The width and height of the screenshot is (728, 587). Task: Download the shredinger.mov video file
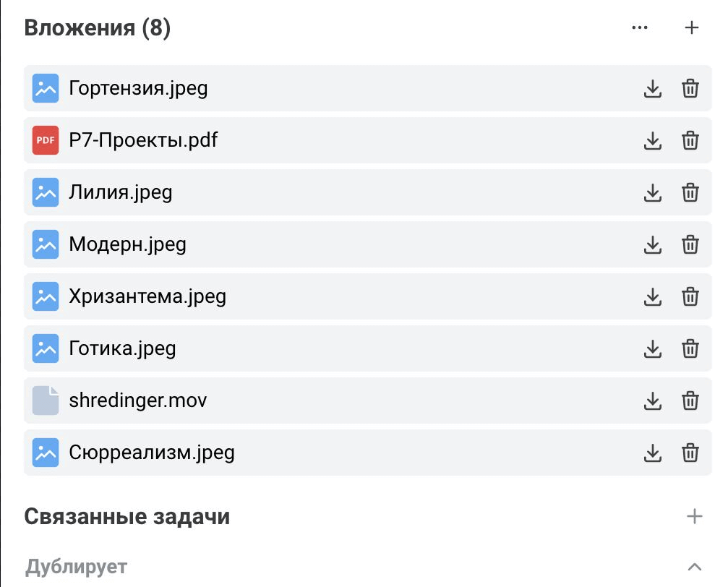click(x=652, y=400)
